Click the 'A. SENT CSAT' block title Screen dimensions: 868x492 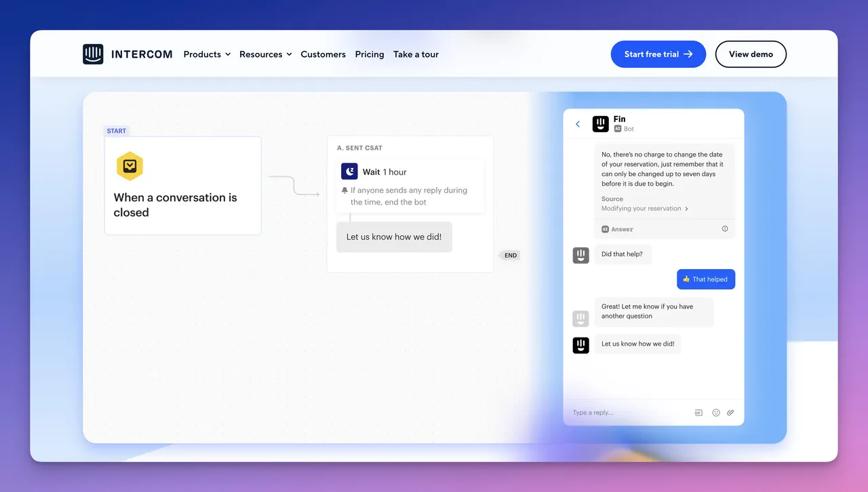click(359, 148)
